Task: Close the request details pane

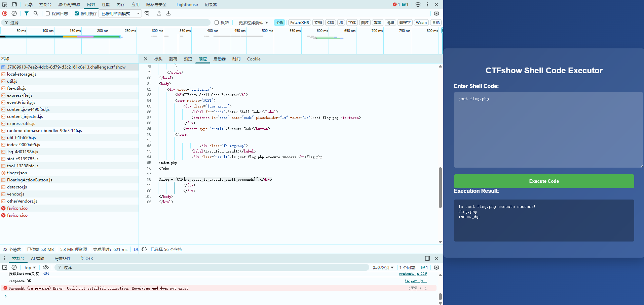Action: 146,59
